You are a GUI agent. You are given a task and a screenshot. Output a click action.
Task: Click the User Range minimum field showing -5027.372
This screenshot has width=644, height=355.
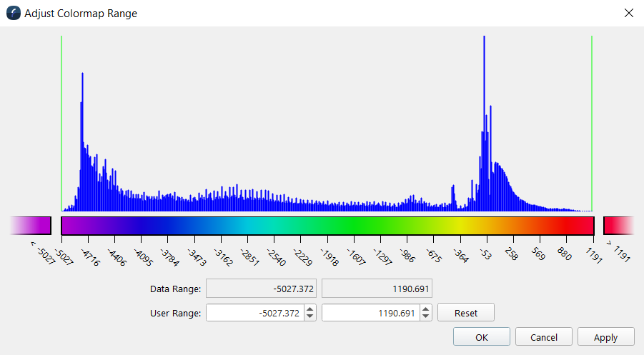pos(254,313)
